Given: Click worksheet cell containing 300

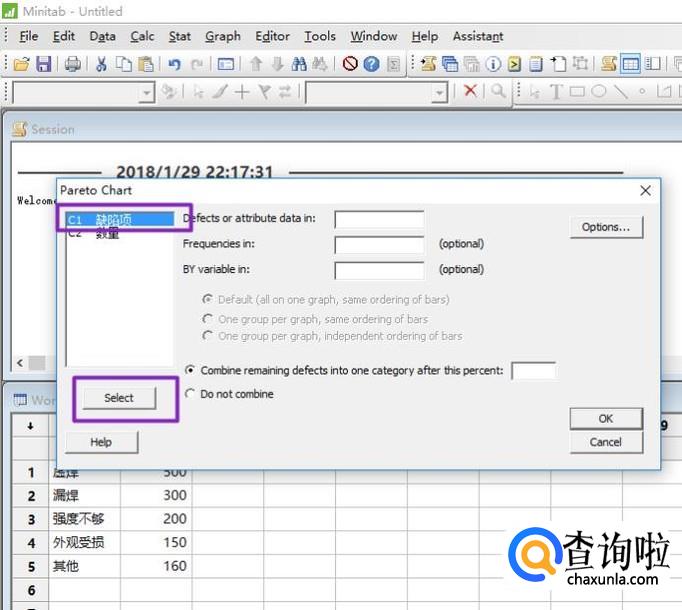Looking at the screenshot, I should (156, 495).
